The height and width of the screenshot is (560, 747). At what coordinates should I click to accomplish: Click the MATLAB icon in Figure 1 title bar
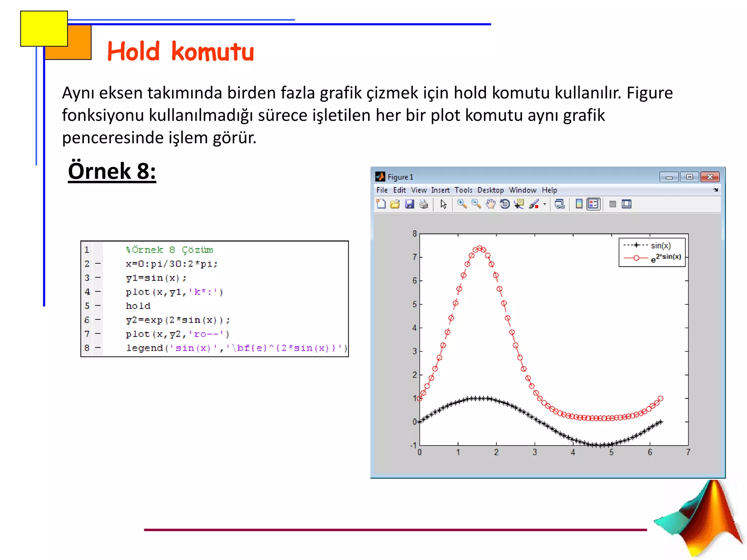[x=380, y=177]
